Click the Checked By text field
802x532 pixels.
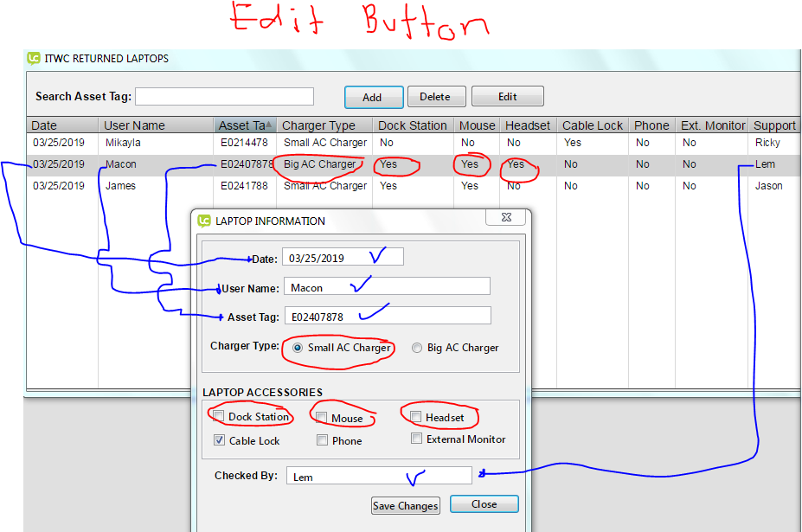379,476
